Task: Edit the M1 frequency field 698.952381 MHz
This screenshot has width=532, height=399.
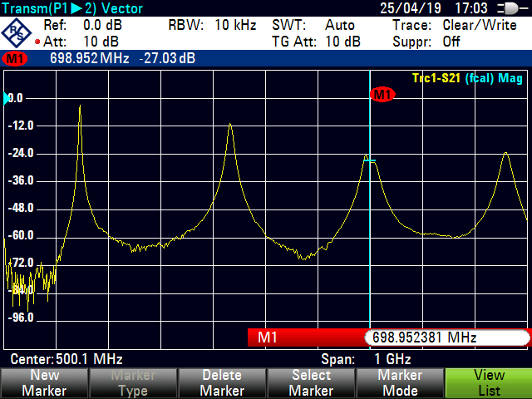Action: point(445,337)
